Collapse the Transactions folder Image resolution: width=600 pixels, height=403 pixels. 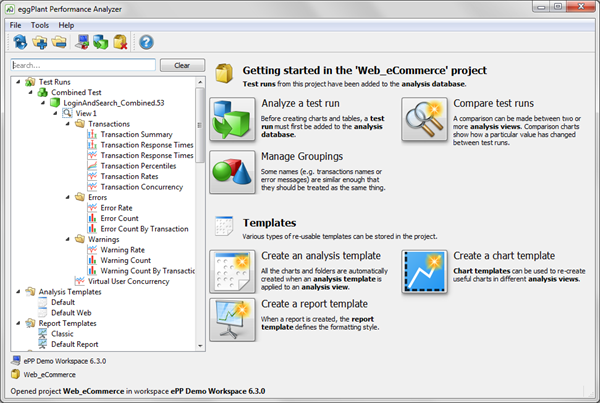(x=68, y=124)
